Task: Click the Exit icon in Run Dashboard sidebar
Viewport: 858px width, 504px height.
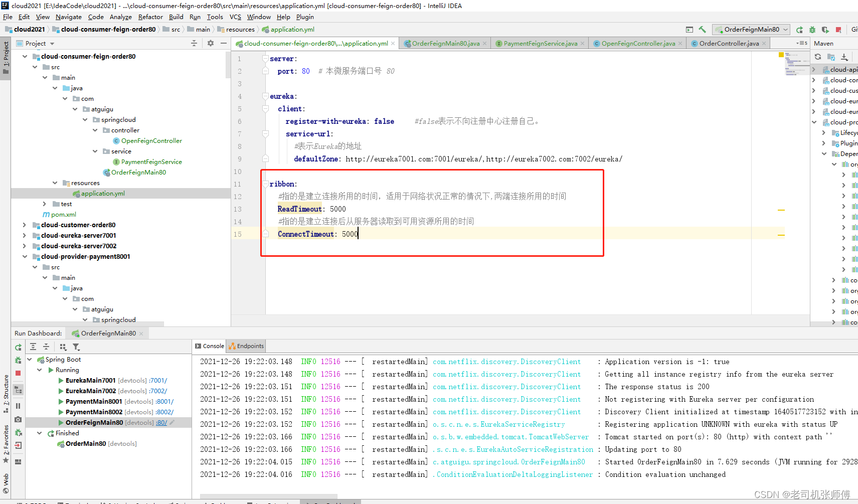Action: point(18,445)
